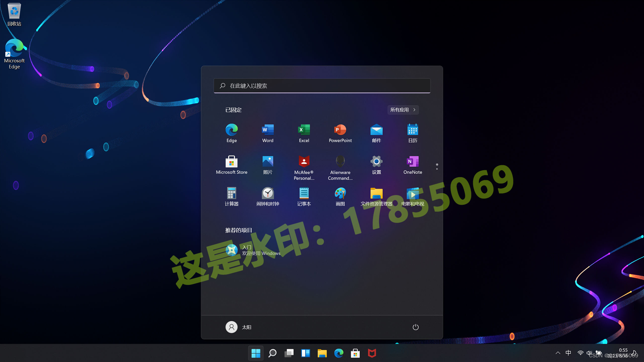Go to next page of pinned apps
The width and height of the screenshot is (644, 362).
tap(437, 169)
